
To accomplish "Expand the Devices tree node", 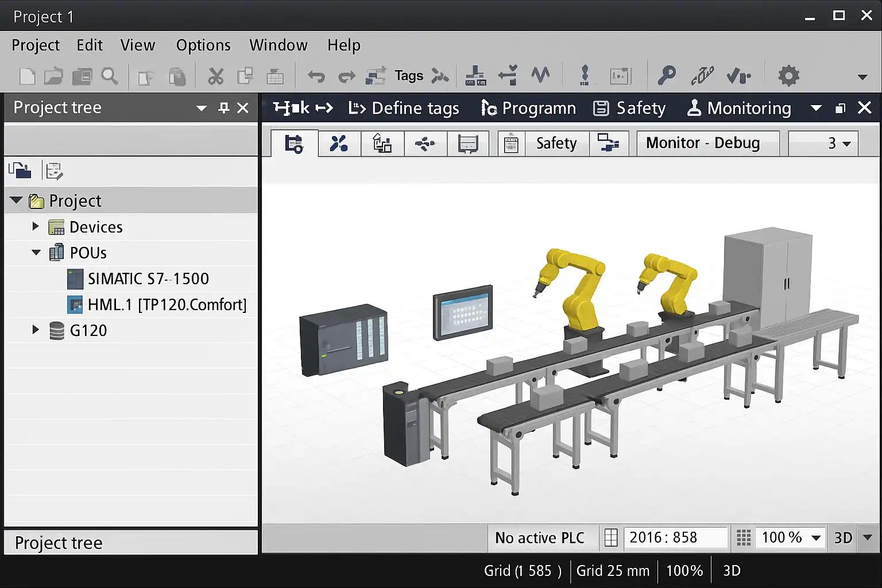I will (x=36, y=227).
